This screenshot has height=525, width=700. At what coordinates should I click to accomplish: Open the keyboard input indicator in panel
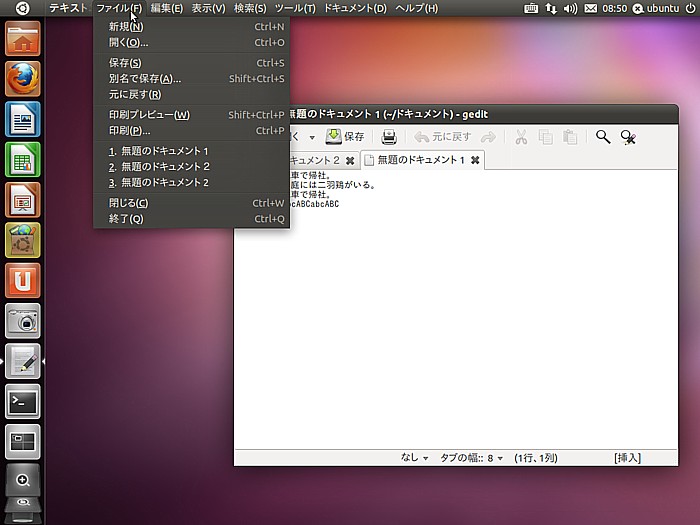pyautogui.click(x=530, y=8)
